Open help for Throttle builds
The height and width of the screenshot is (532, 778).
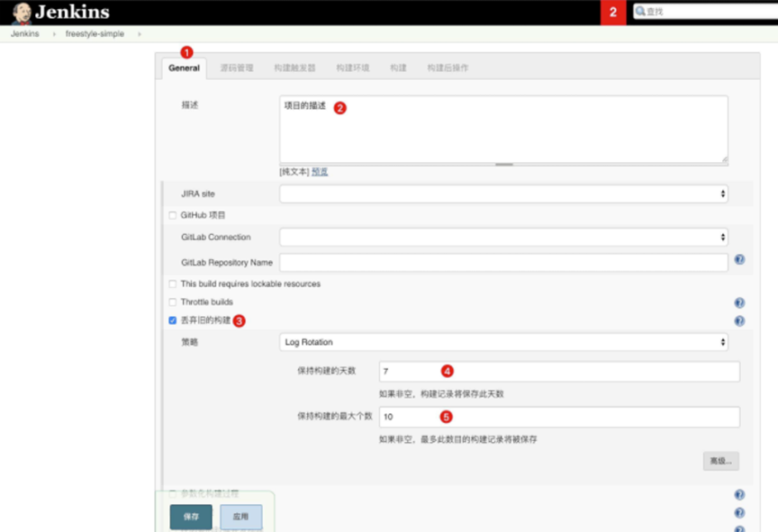pos(739,302)
